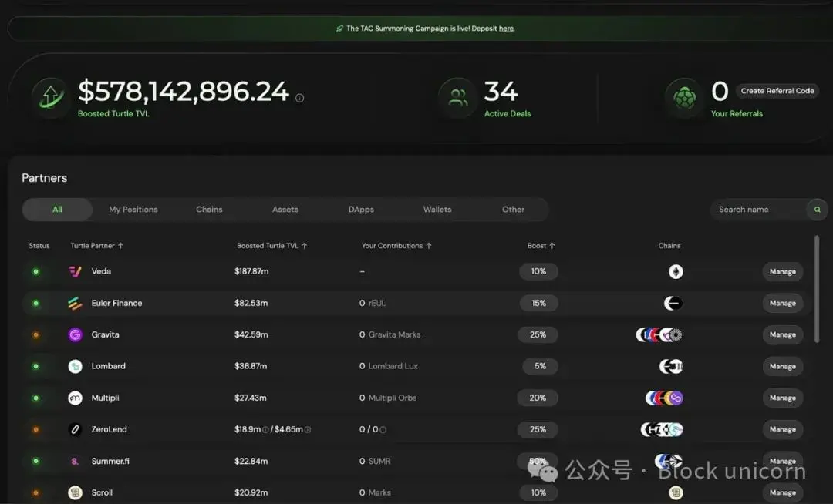This screenshot has height=504, width=833.
Task: Click the Lombard partner logo icon
Action: click(x=75, y=367)
